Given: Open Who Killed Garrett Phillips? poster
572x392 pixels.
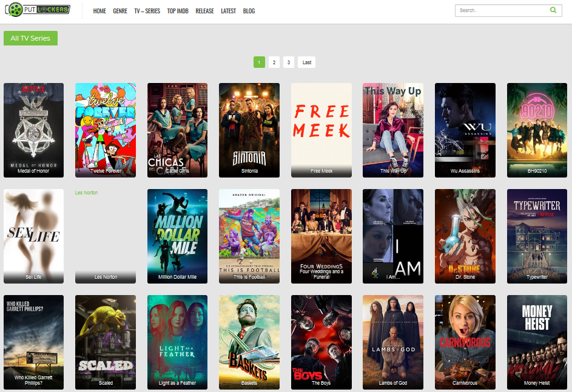Looking at the screenshot, I should 33,342.
